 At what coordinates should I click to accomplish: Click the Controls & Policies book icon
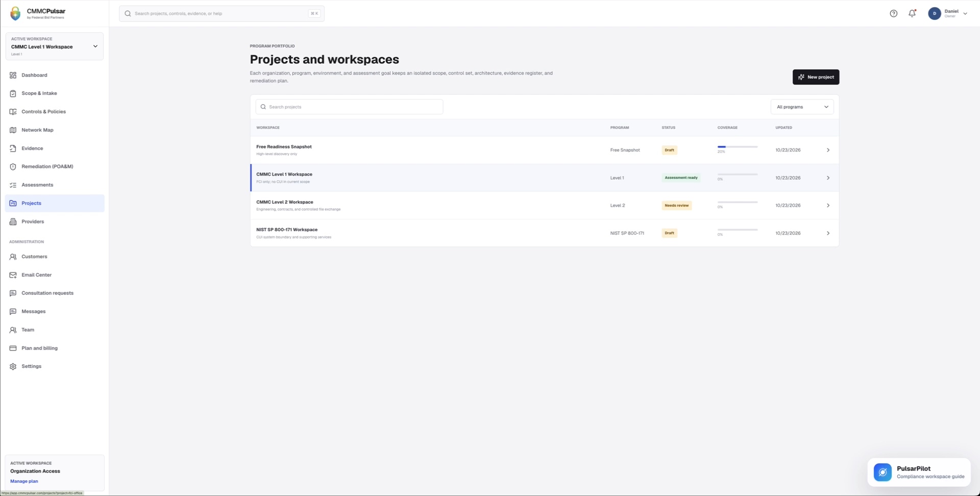13,112
